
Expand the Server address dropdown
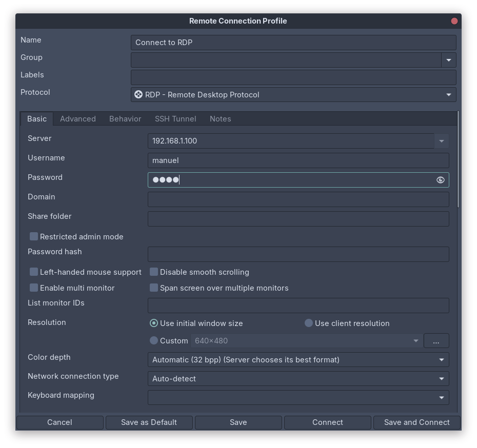click(x=441, y=141)
